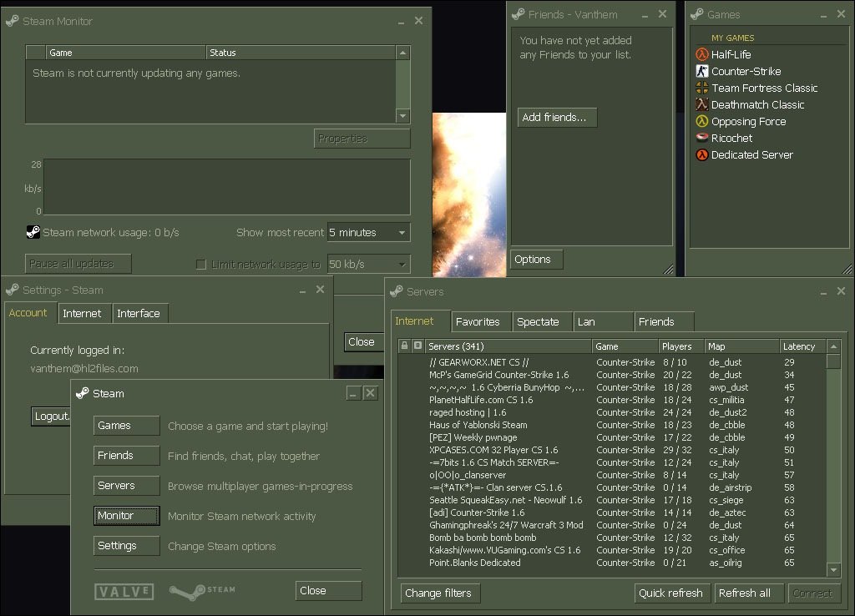Sort servers by secure shield column
Image resolution: width=855 pixels, height=616 pixels.
point(417,346)
